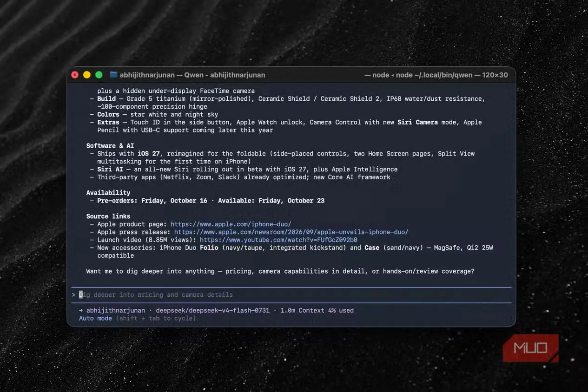
Task: Click the 'Want me to dig deeper' question line
Action: [x=280, y=271]
